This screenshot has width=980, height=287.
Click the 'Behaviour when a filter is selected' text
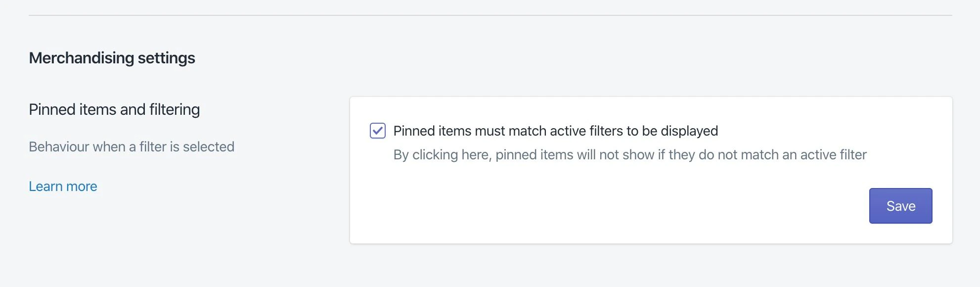(133, 146)
